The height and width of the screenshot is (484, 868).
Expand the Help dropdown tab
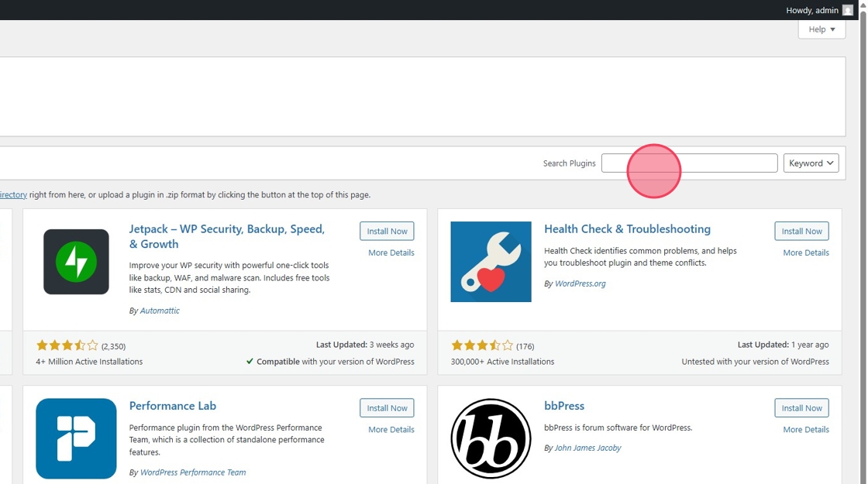pos(821,29)
